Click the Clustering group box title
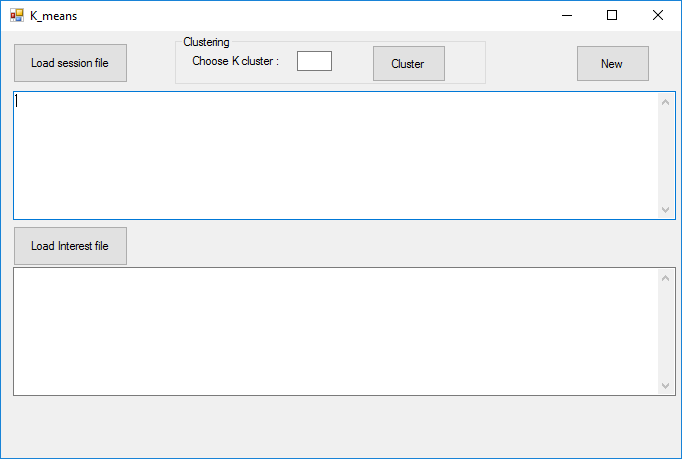Screen dimensions: 682x459 pos(206,42)
